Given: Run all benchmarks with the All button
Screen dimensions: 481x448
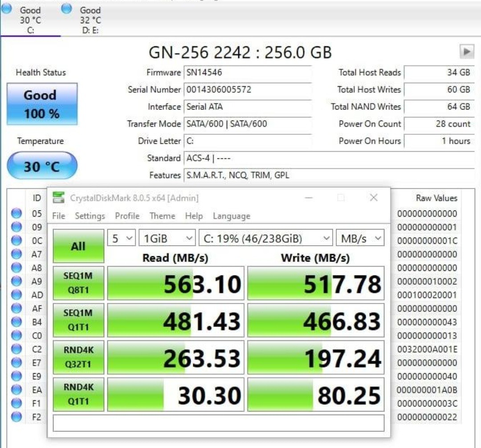Looking at the screenshot, I should (x=78, y=246).
